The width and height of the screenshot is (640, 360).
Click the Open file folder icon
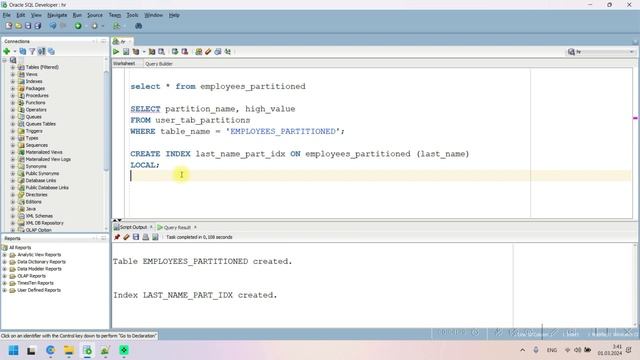(x=18, y=26)
